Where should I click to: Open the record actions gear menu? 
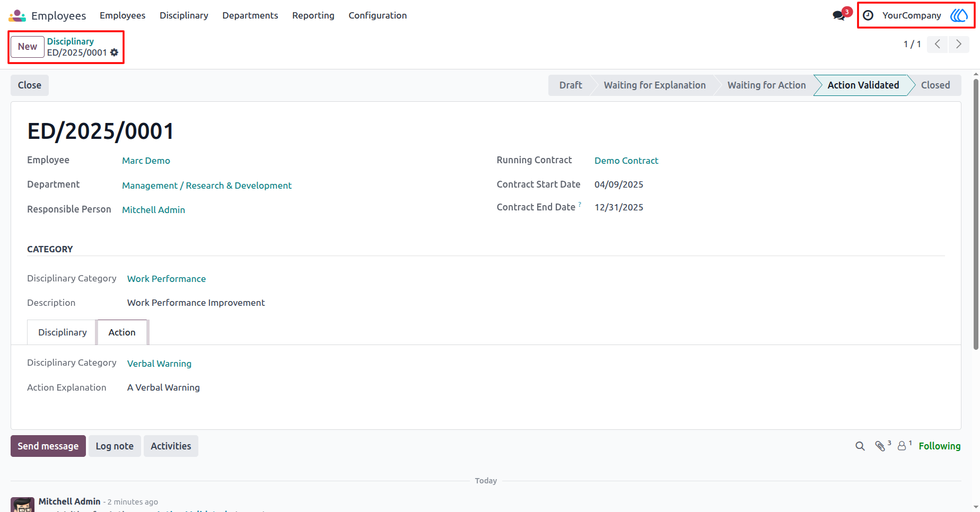point(114,52)
